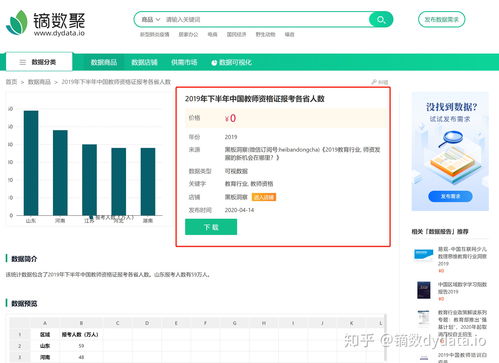Click the 发布数据需求 outlined button
This screenshot has width=499, height=363.
[x=441, y=20]
